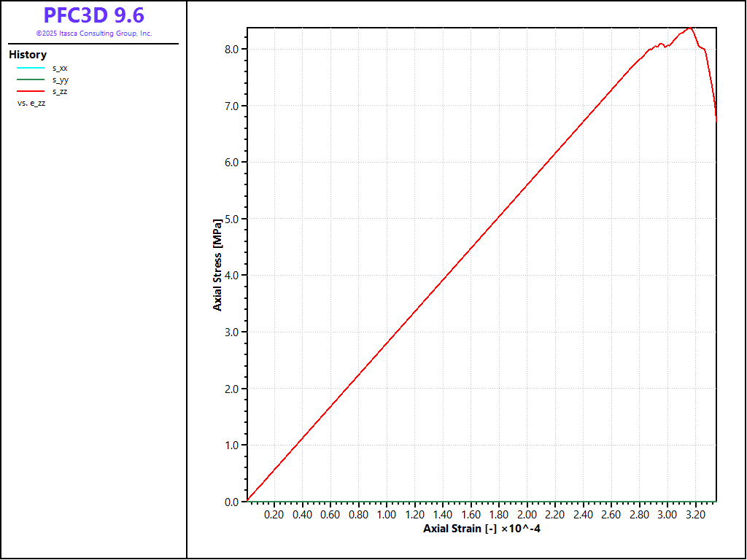Click the 3.20 tick label on x-axis
The image size is (747, 560).
tap(695, 515)
